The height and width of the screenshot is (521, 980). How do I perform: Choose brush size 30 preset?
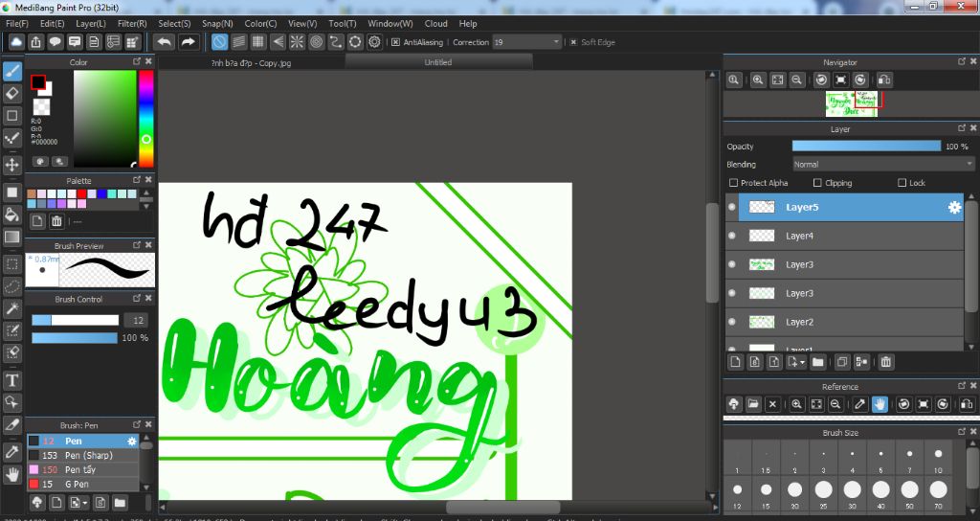(852, 493)
